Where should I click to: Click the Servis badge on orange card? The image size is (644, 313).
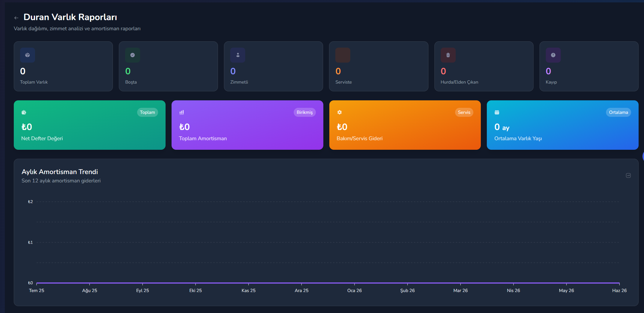[464, 112]
